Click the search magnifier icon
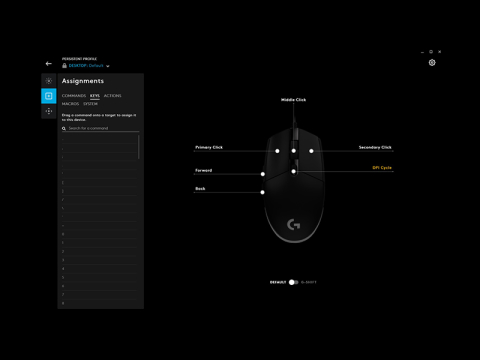 (64, 128)
